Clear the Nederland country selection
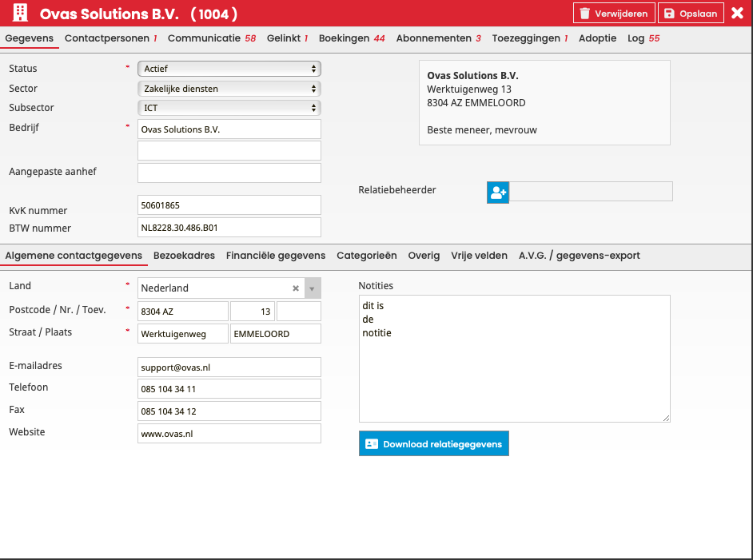The width and height of the screenshot is (753, 560). (x=295, y=288)
